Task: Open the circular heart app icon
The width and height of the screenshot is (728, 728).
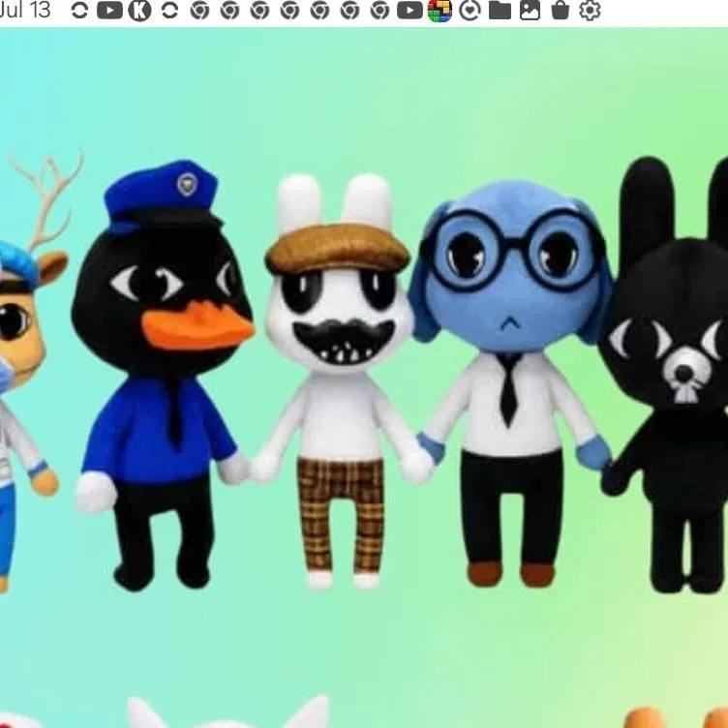Action: (470, 11)
